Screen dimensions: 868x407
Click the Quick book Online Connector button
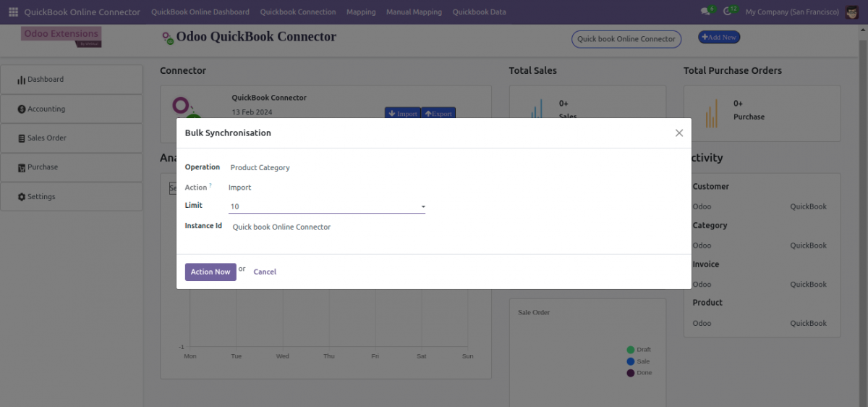point(626,39)
